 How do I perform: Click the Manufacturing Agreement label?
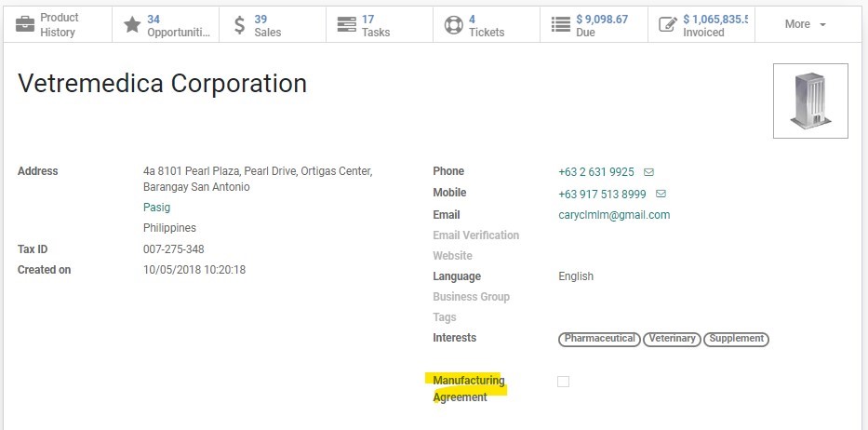pyautogui.click(x=468, y=389)
